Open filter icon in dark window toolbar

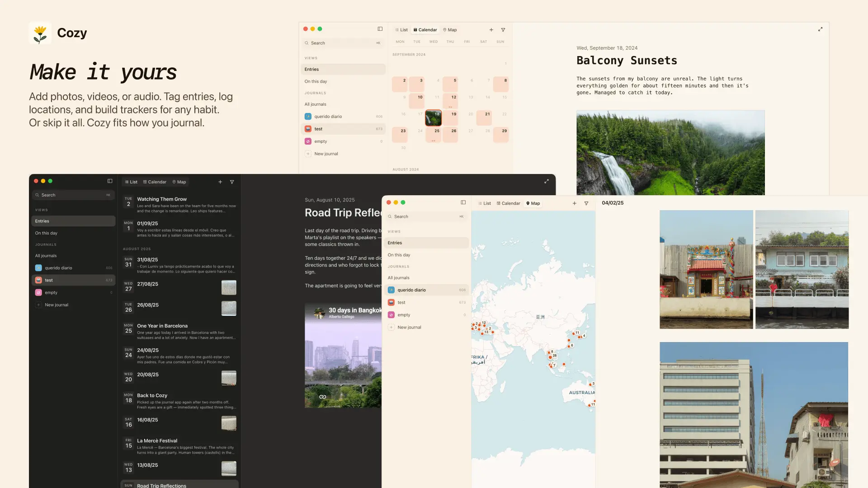click(232, 182)
